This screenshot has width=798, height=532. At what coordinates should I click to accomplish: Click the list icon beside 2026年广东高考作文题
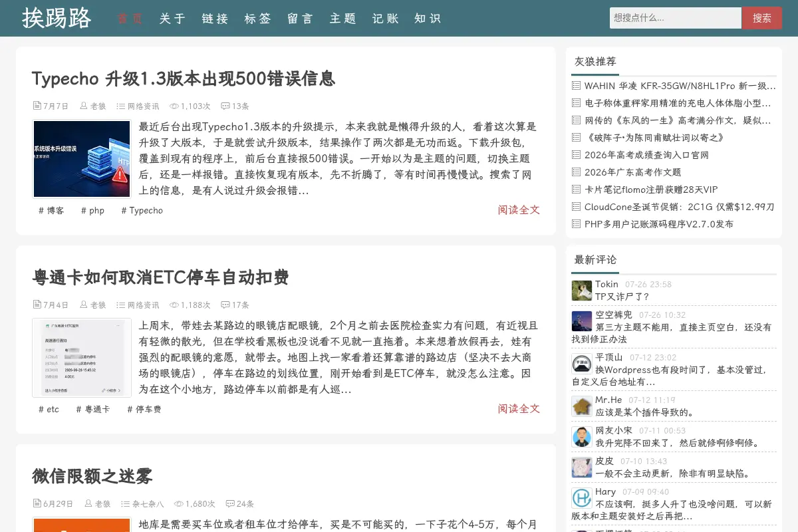(x=576, y=172)
